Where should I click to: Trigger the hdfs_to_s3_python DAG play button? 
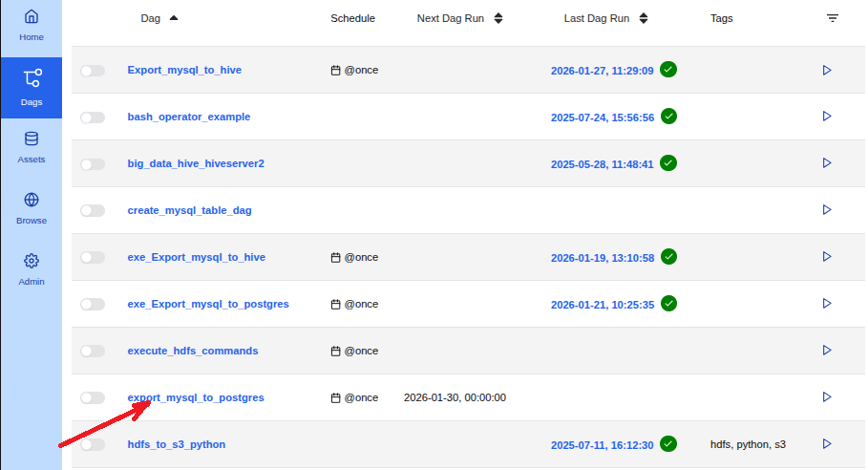pos(827,444)
